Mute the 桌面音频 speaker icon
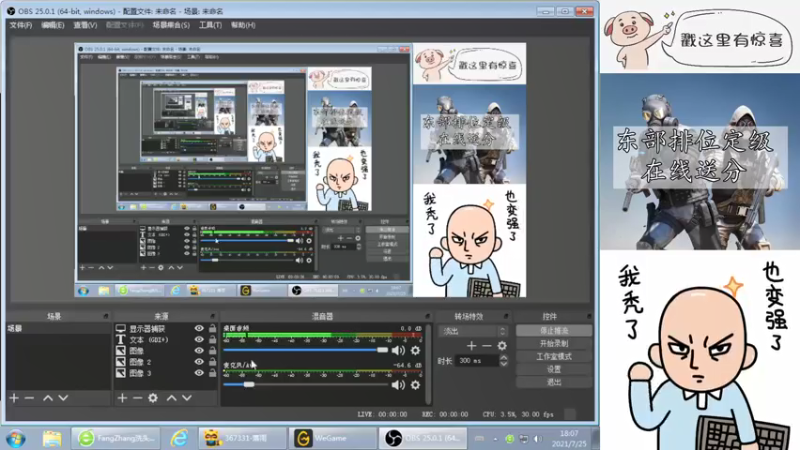Image resolution: width=800 pixels, height=450 pixels. click(398, 350)
